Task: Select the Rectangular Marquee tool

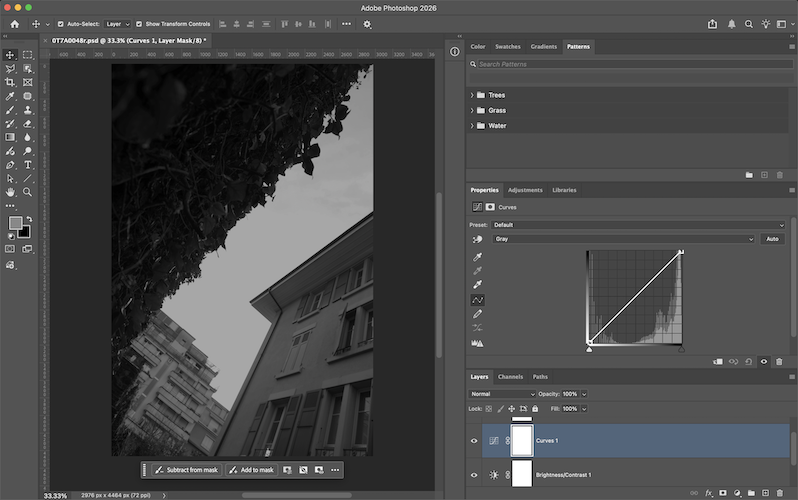Action: (27, 54)
